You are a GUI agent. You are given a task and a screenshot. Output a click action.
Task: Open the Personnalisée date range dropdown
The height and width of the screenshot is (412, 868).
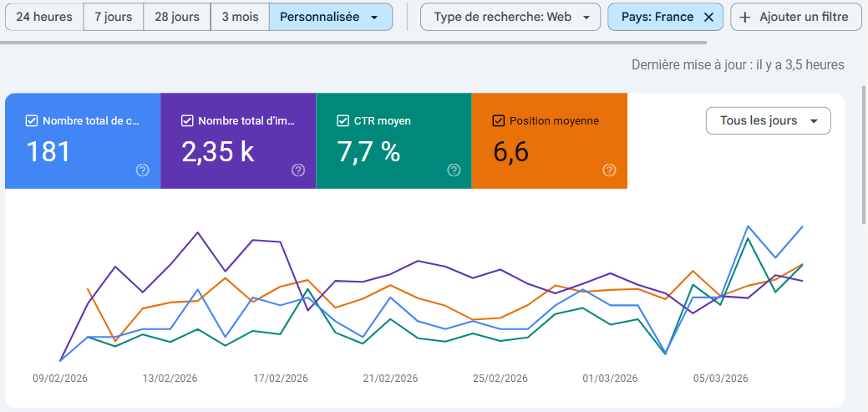click(x=331, y=17)
